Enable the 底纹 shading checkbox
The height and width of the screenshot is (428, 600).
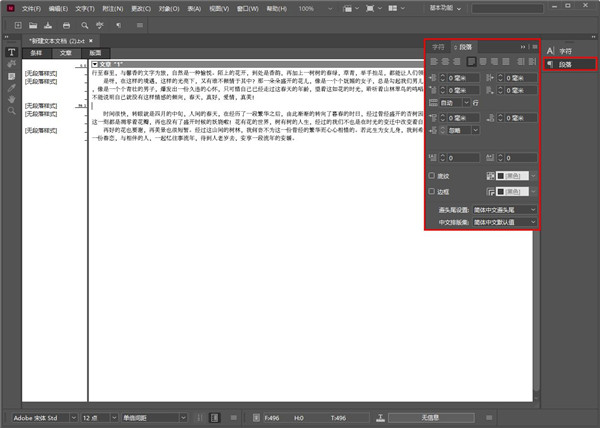(431, 175)
